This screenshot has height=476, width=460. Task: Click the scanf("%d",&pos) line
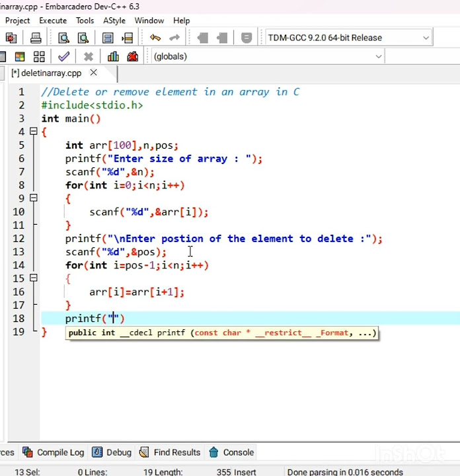(116, 252)
